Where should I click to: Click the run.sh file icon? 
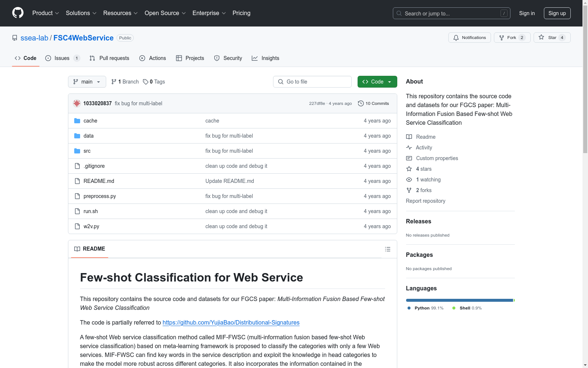(x=77, y=211)
